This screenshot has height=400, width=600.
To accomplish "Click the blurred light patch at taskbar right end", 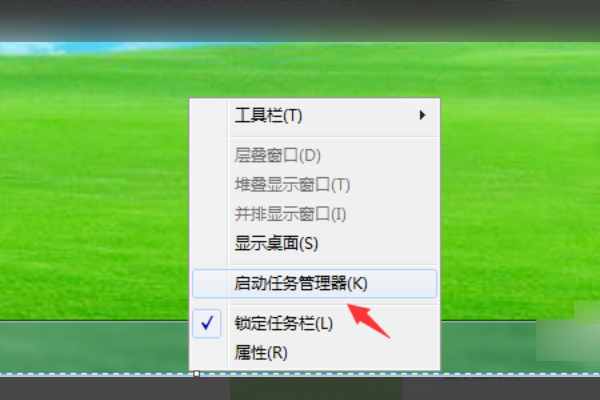I will coord(568,331).
